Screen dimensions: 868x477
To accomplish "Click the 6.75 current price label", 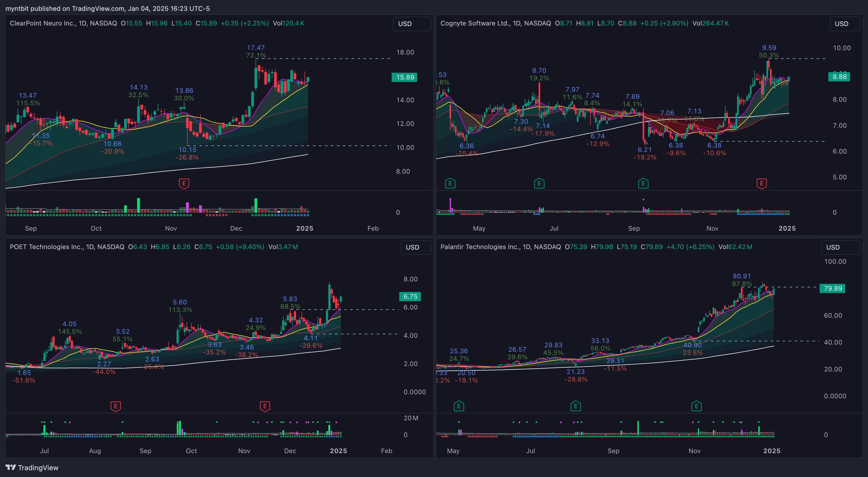I will (410, 297).
